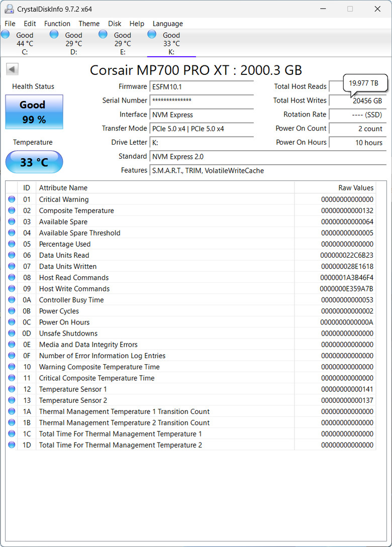Open the Help menu
The height and width of the screenshot is (547, 392).
point(137,24)
